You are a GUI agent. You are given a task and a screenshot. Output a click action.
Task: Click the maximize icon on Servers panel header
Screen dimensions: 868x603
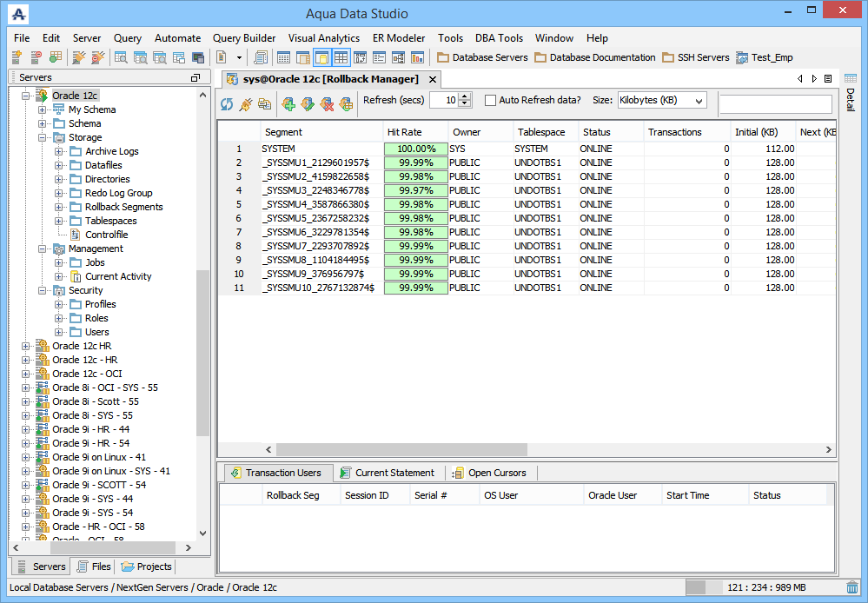coord(195,77)
